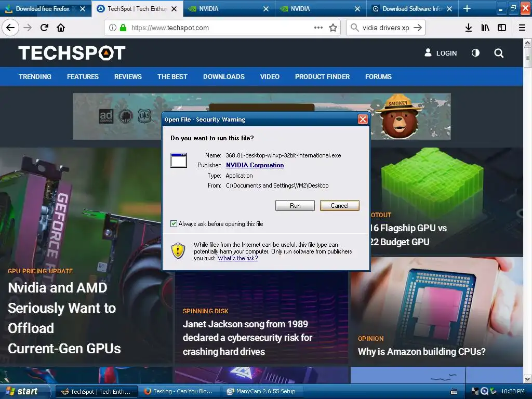Open the NVIDIA Corporation publisher link
This screenshot has height=399, width=532.
[x=255, y=165]
